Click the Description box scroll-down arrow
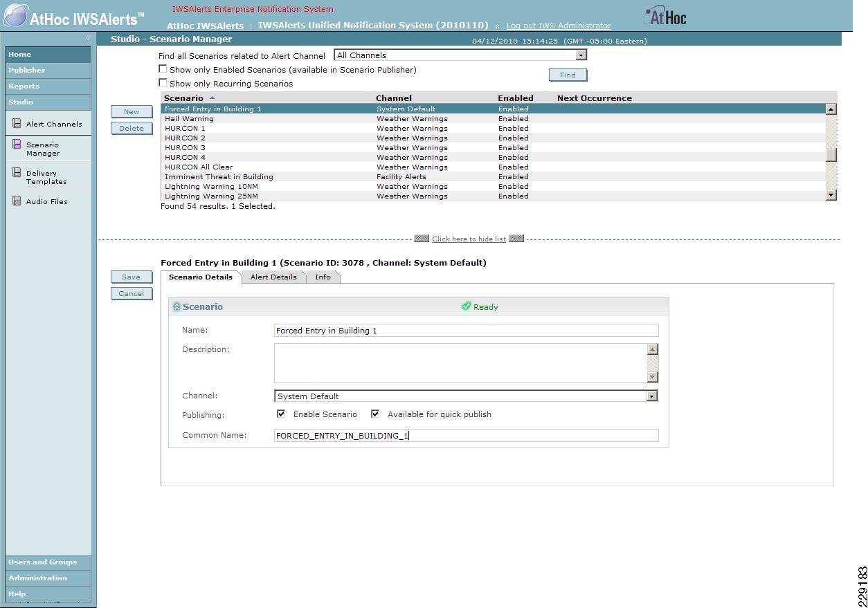This screenshot has height=608, width=868. [652, 377]
